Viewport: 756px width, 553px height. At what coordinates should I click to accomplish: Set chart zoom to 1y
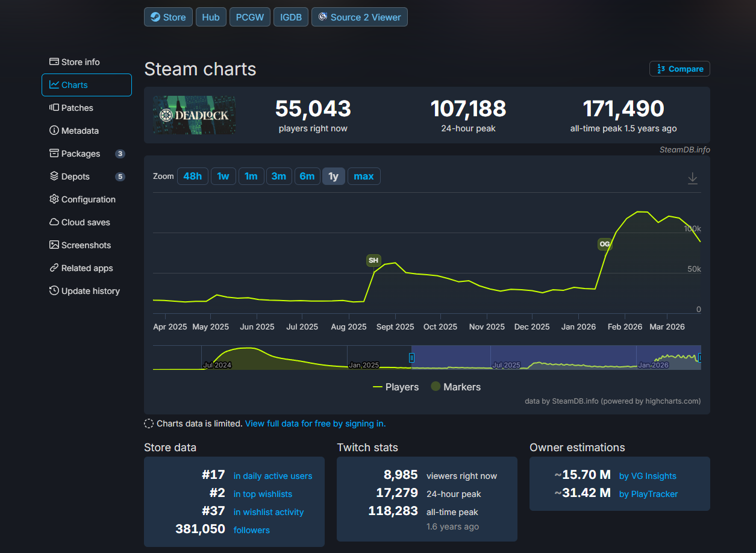(x=334, y=177)
